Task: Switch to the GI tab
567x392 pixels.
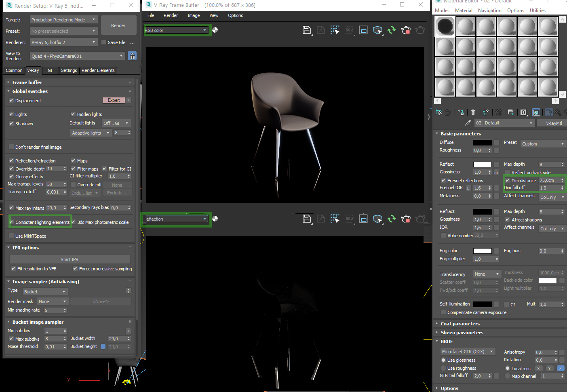Action: click(x=50, y=70)
